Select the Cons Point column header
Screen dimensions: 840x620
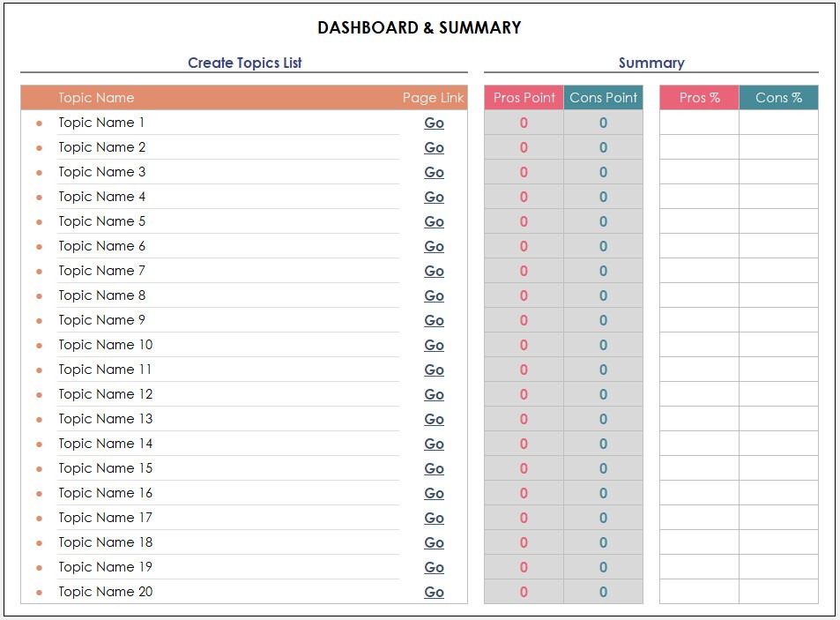tap(604, 97)
